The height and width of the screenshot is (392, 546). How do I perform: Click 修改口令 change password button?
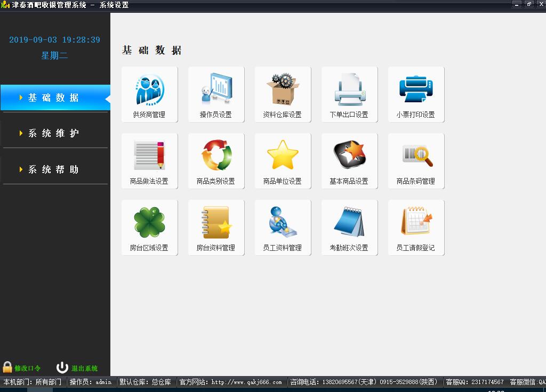point(22,368)
